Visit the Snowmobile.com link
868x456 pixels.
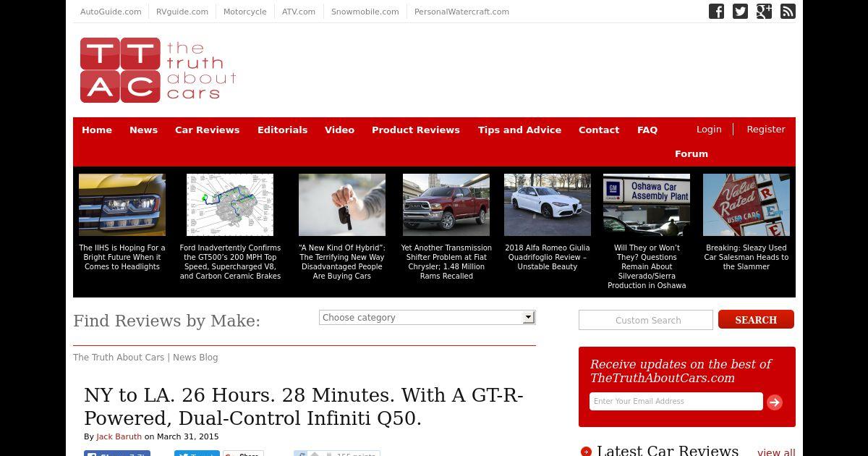(365, 12)
